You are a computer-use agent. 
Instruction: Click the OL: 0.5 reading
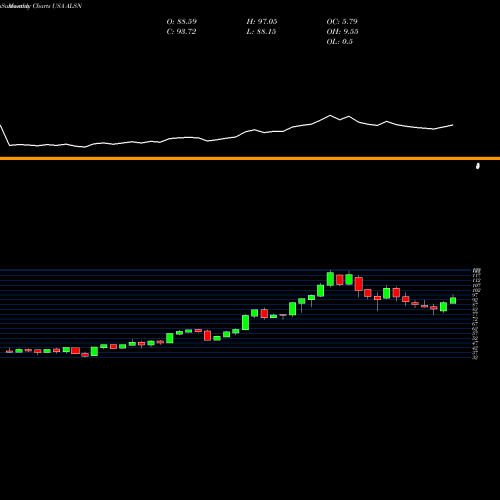point(340,42)
